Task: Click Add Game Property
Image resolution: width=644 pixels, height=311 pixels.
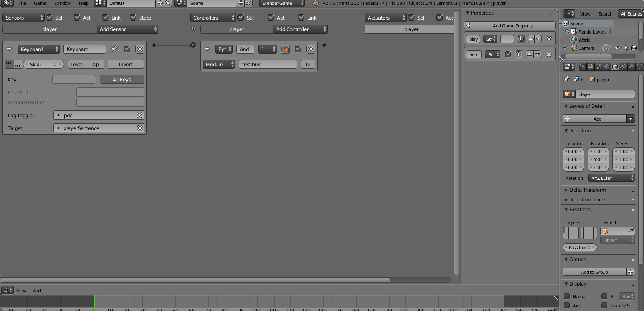Action: click(510, 25)
